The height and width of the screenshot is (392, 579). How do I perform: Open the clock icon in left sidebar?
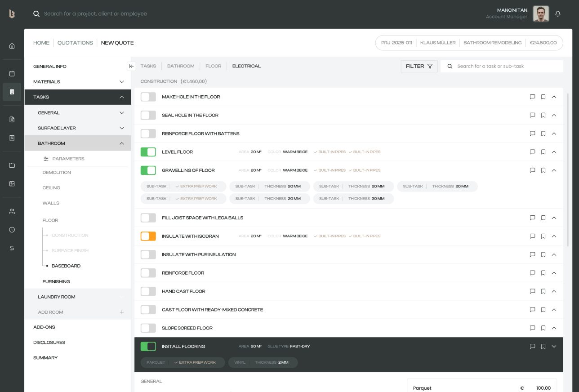click(12, 229)
